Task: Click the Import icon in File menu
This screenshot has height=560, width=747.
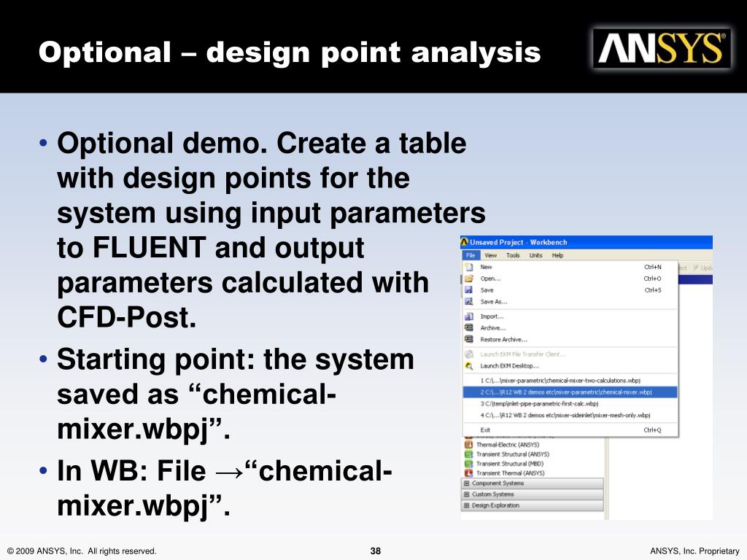Action: [x=469, y=316]
